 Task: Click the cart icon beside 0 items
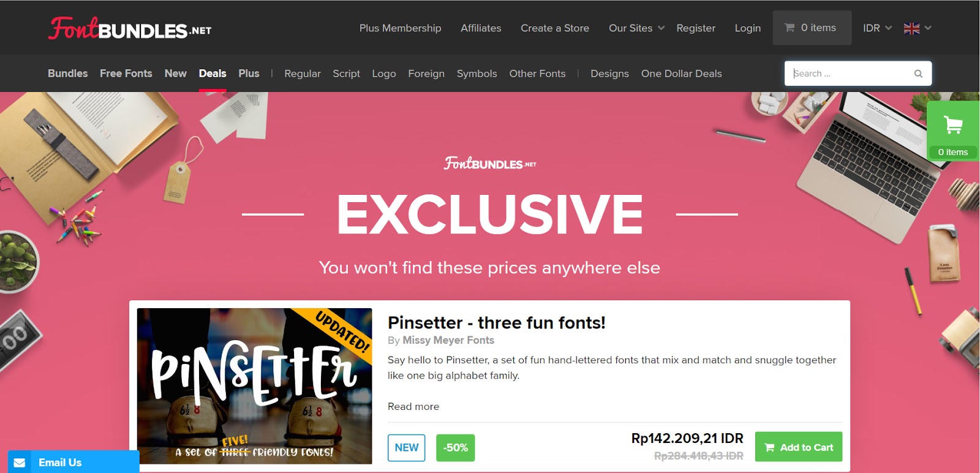pyautogui.click(x=790, y=28)
